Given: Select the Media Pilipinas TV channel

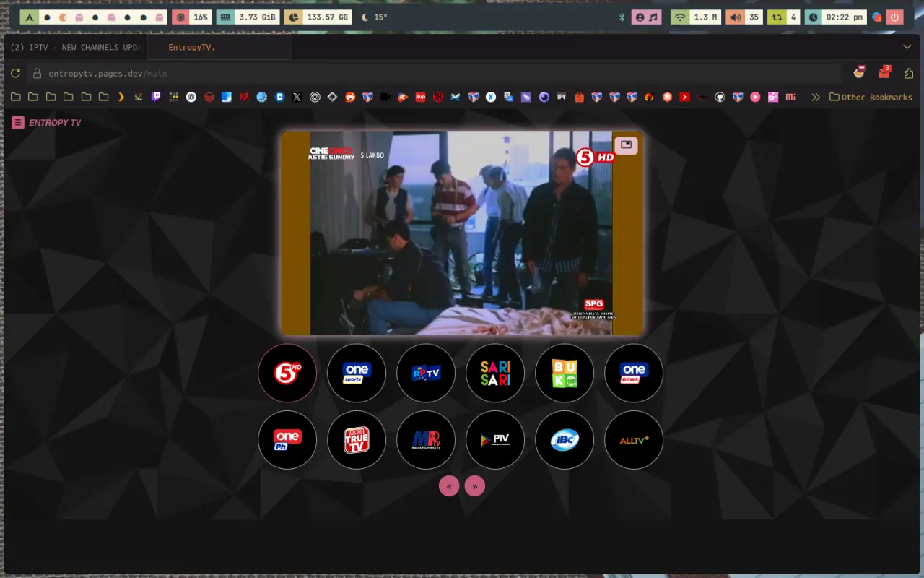Looking at the screenshot, I should point(426,440).
